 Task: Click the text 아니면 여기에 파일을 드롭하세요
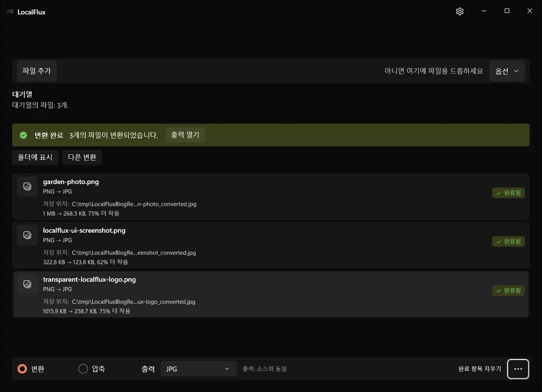pos(434,71)
